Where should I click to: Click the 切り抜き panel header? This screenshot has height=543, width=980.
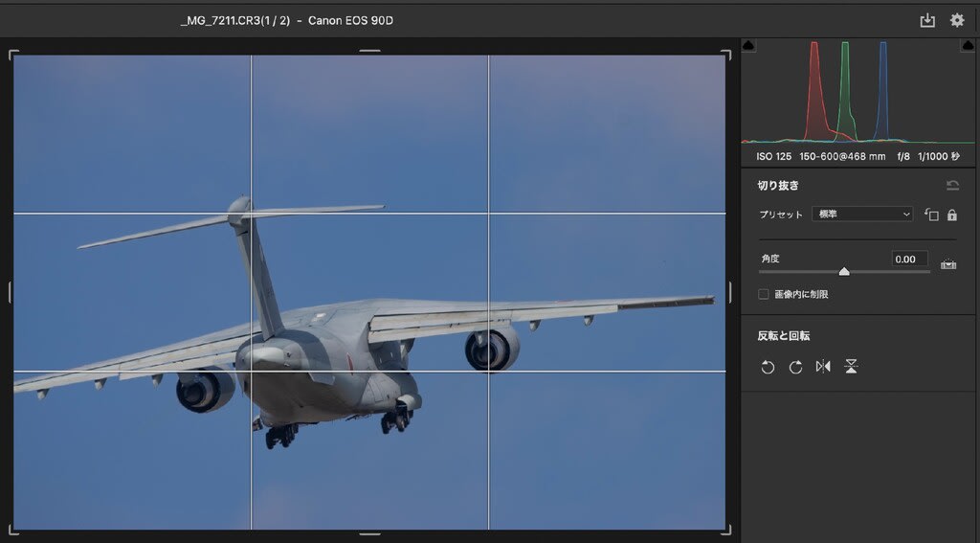tap(778, 185)
